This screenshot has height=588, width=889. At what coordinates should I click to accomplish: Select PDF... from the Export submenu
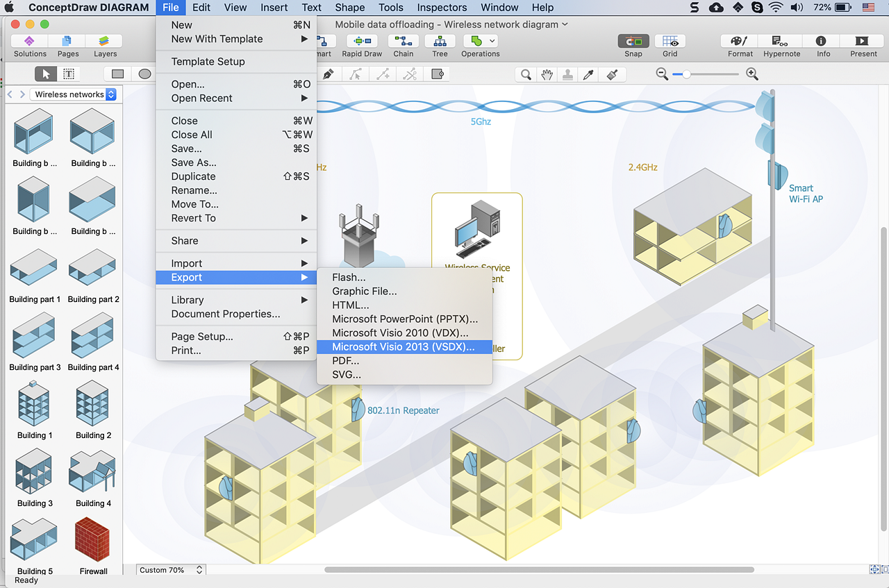click(x=346, y=361)
